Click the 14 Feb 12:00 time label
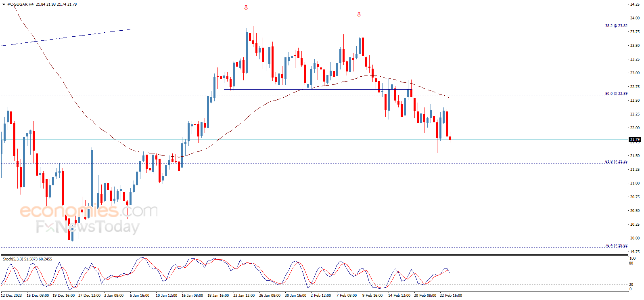Screen dimensions: 644x300 [399, 296]
